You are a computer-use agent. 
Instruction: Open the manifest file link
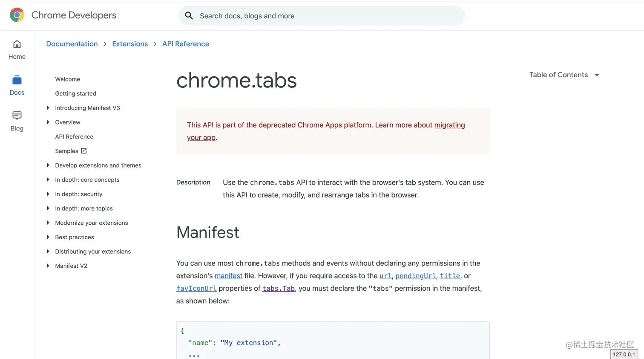coord(228,276)
